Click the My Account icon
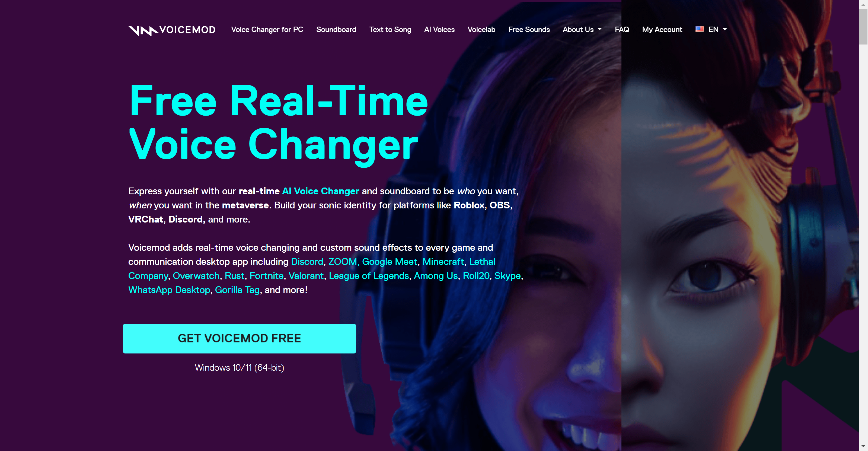This screenshot has width=868, height=451. [x=662, y=29]
